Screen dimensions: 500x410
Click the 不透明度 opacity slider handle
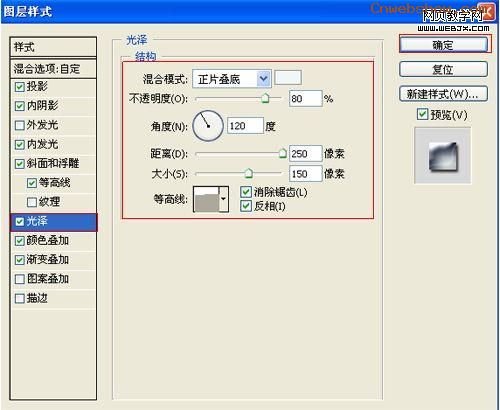click(265, 98)
